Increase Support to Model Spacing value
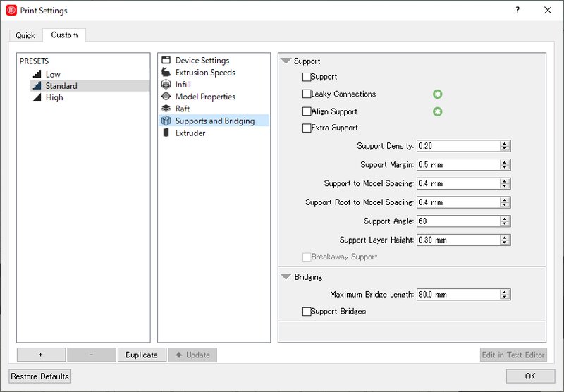This screenshot has height=392, width=564. click(505, 181)
